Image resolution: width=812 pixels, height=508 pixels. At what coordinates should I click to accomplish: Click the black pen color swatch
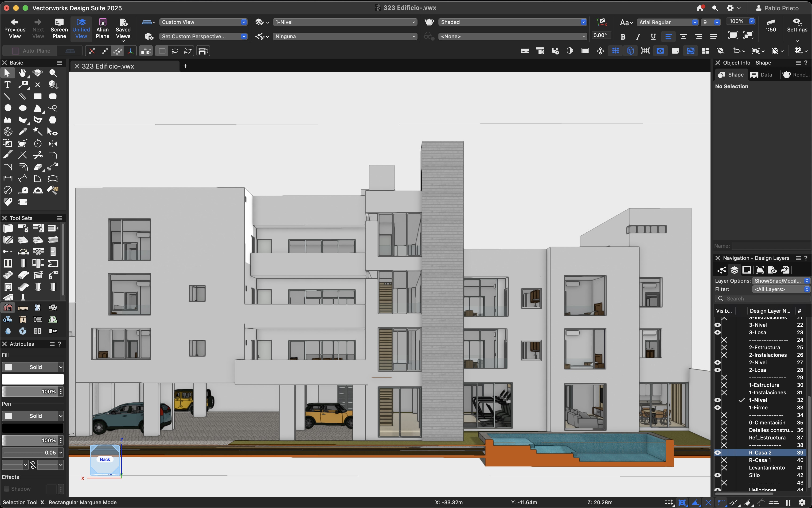pos(33,428)
